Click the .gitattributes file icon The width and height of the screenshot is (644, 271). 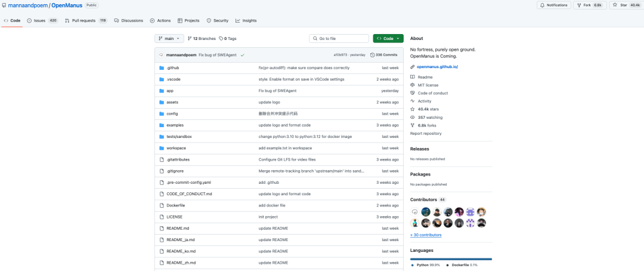pos(162,159)
